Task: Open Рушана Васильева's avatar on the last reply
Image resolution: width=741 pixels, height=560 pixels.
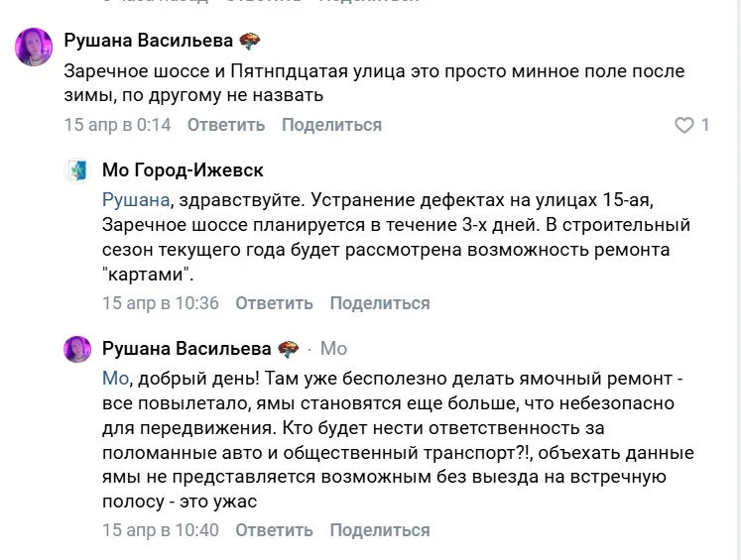Action: click(x=77, y=348)
